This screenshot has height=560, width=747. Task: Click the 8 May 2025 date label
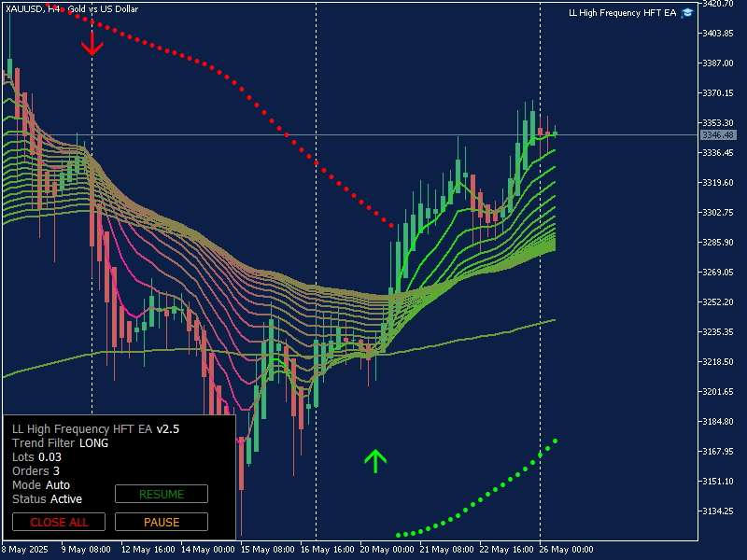tap(25, 549)
